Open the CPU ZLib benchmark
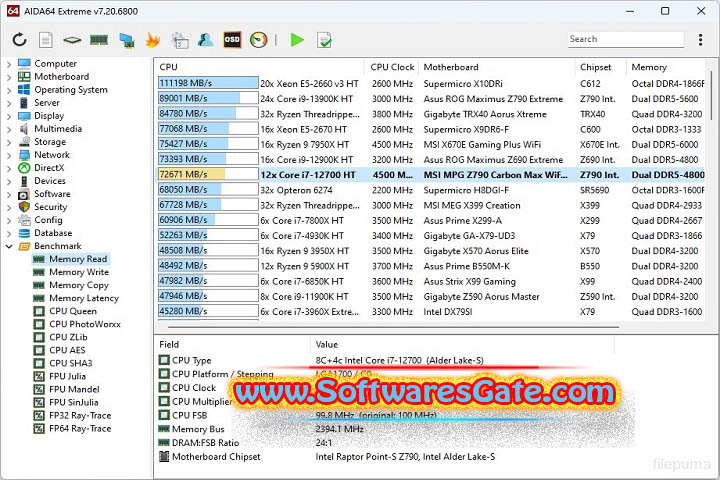The image size is (720, 480). click(x=68, y=337)
